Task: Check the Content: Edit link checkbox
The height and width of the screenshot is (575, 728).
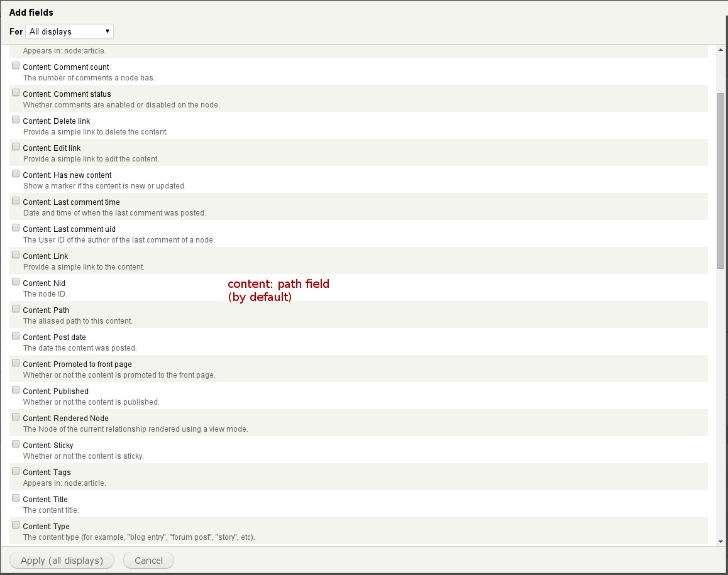Action: coord(16,146)
